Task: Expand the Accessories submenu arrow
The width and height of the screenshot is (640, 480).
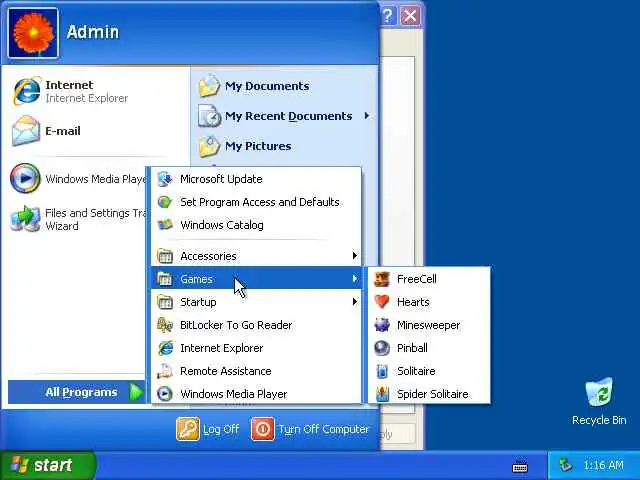Action: click(355, 256)
